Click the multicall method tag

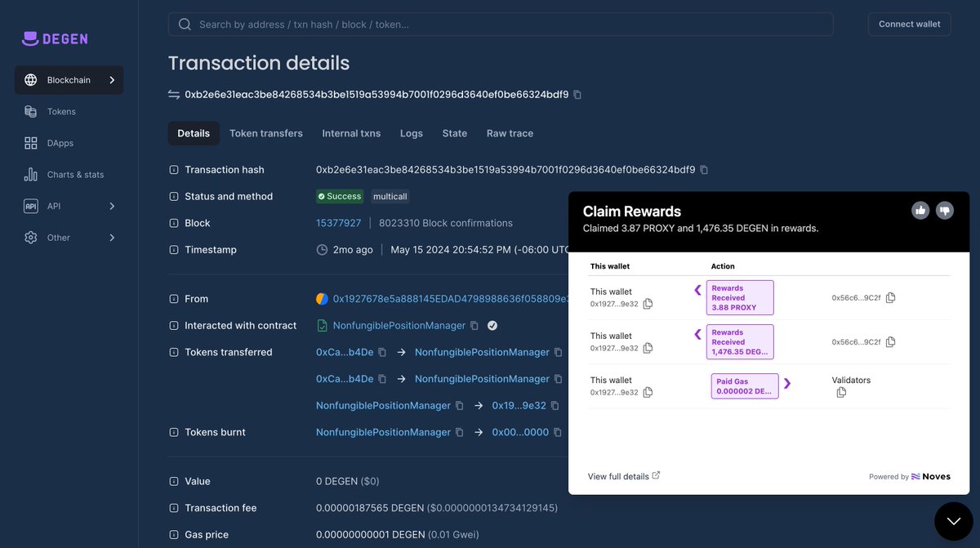pos(390,197)
